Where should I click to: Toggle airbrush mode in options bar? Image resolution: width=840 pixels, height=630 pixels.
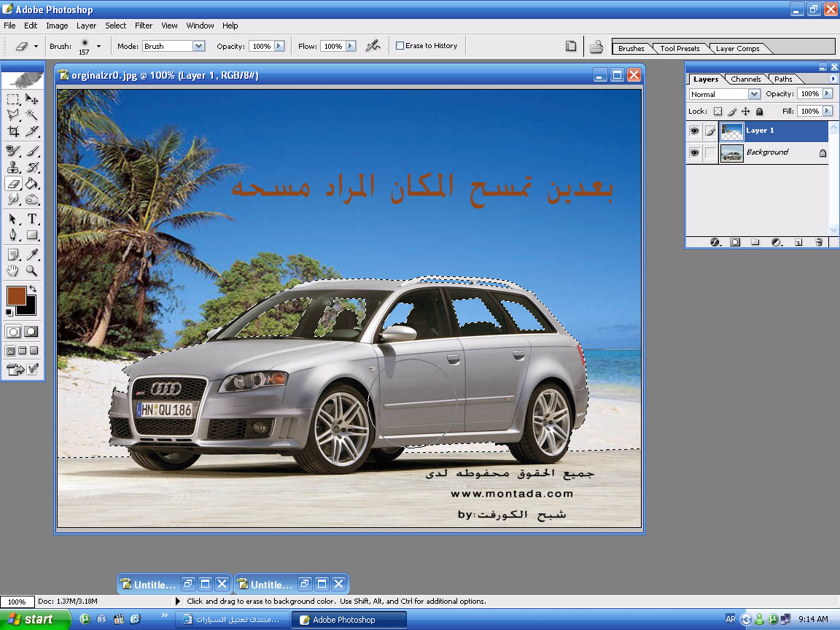click(373, 46)
